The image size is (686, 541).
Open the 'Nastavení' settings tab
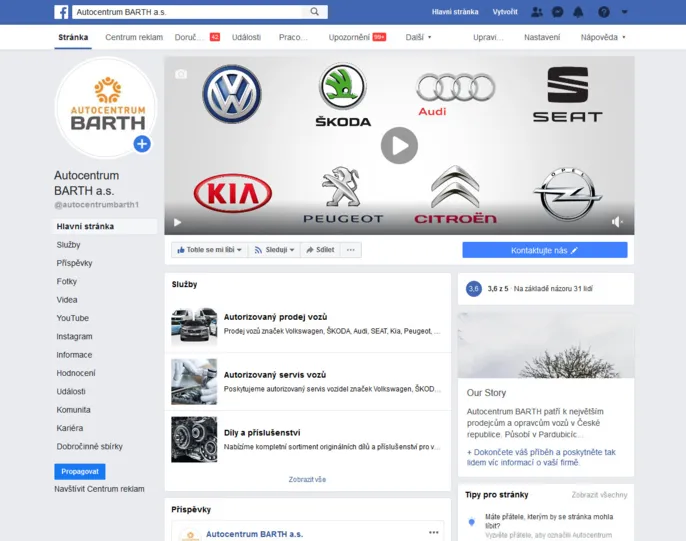(542, 37)
